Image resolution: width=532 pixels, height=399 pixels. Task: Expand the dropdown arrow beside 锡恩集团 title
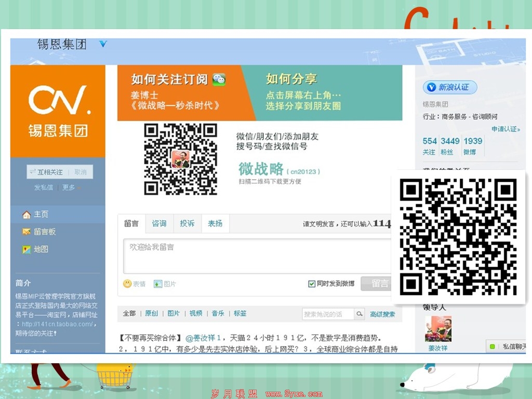pyautogui.click(x=103, y=44)
